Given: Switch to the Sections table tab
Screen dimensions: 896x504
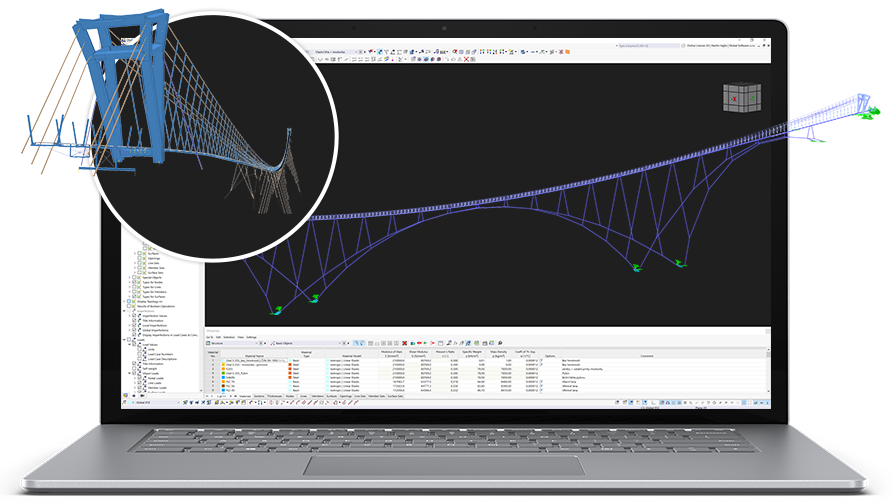Looking at the screenshot, I should click(x=259, y=396).
